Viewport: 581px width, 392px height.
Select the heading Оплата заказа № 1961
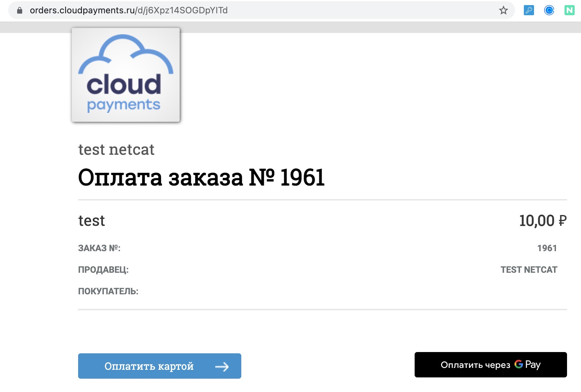pyautogui.click(x=202, y=177)
